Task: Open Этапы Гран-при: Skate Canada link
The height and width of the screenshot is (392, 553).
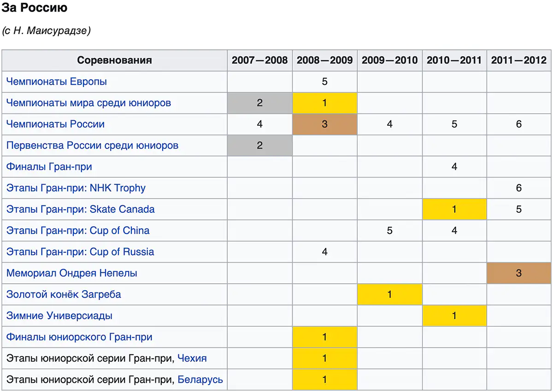Action: [x=81, y=210]
